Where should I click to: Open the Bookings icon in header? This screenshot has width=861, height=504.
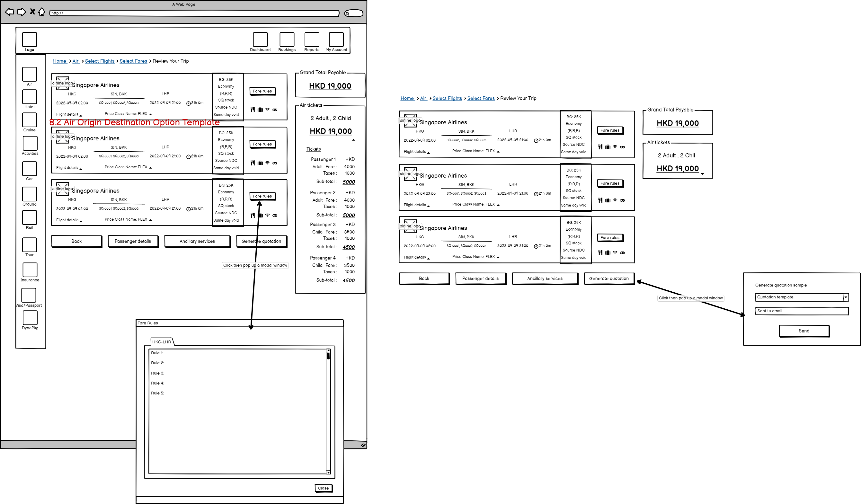tap(287, 40)
